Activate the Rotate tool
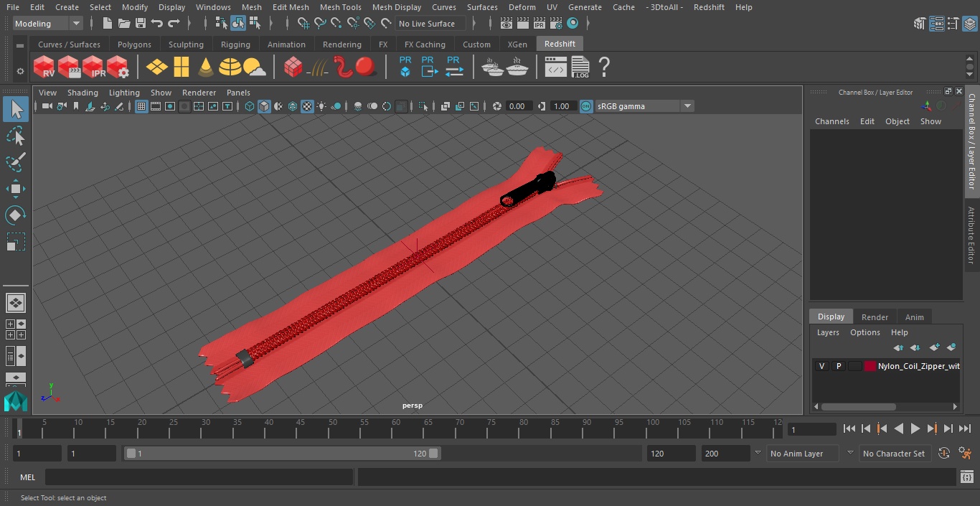The image size is (980, 506). click(x=15, y=215)
